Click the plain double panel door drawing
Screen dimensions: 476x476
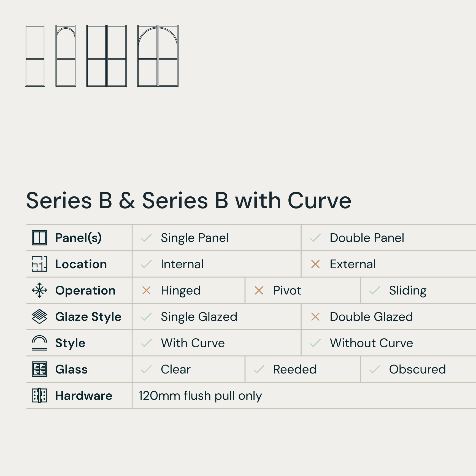coord(107,56)
